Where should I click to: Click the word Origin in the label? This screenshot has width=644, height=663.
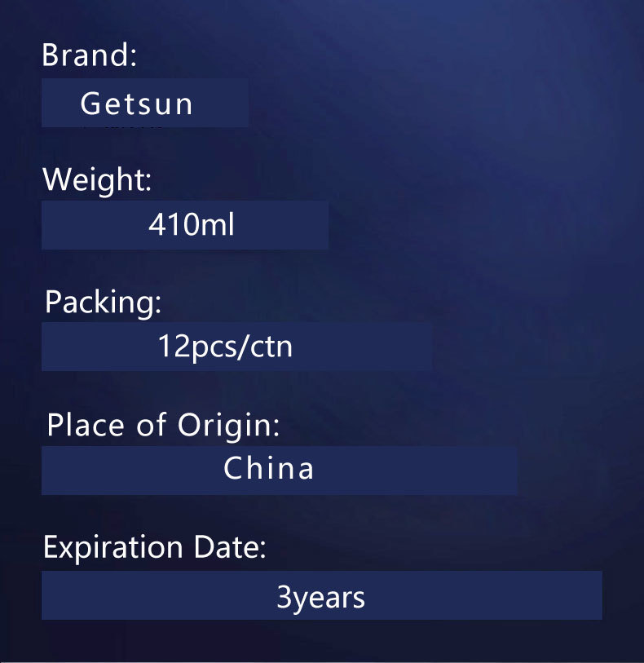click(228, 426)
